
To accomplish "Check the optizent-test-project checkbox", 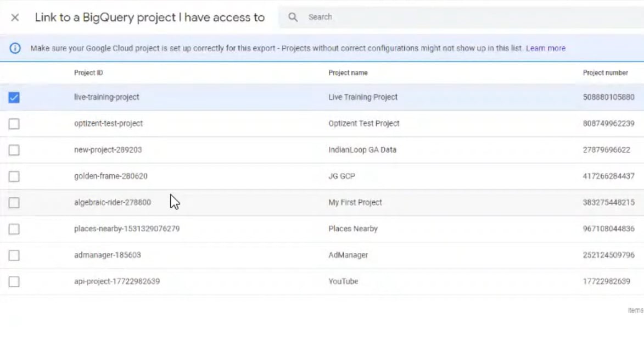I will (x=14, y=124).
